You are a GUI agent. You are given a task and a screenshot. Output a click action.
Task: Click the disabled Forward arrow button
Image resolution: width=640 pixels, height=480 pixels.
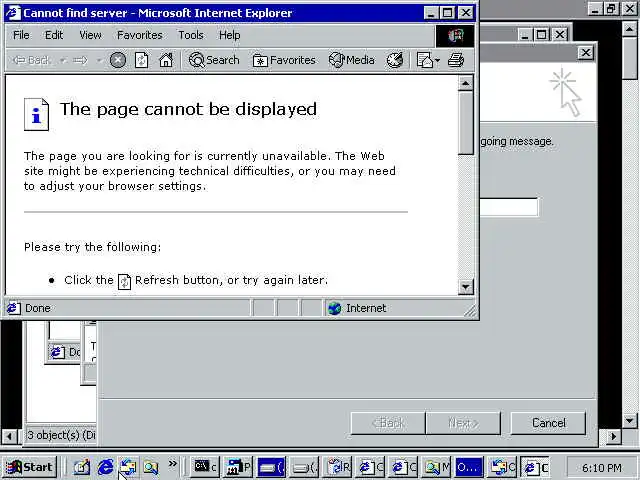coord(80,60)
